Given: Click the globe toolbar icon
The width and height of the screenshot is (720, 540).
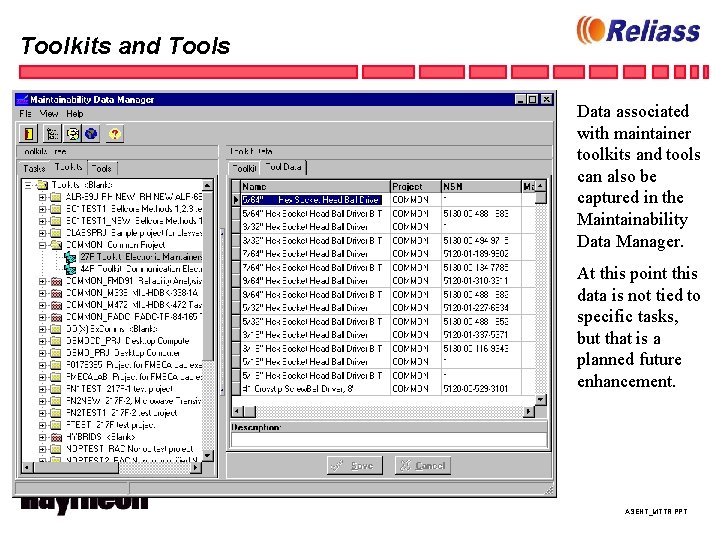Looking at the screenshot, I should coord(91,134).
